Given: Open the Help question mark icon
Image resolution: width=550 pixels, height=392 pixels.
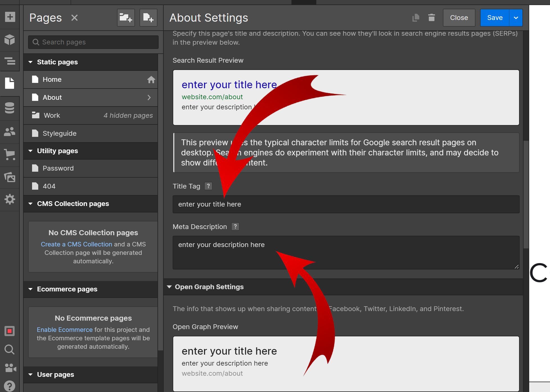Looking at the screenshot, I should 10,386.
